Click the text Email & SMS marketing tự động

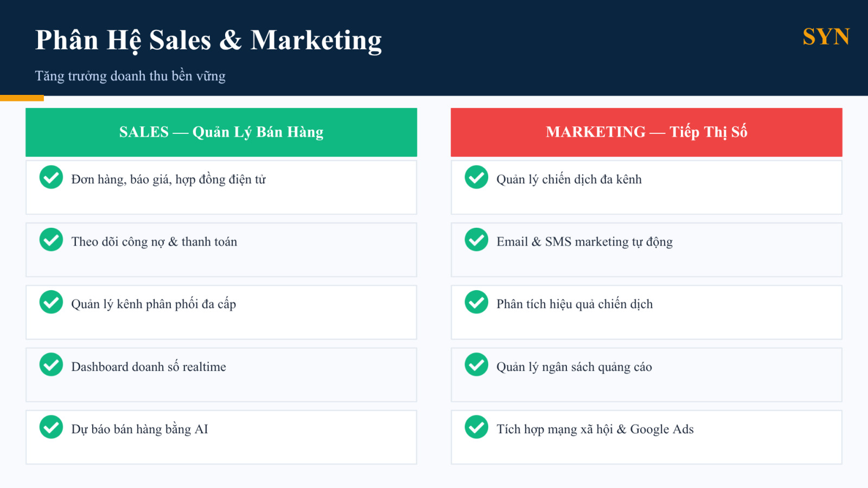coord(584,242)
